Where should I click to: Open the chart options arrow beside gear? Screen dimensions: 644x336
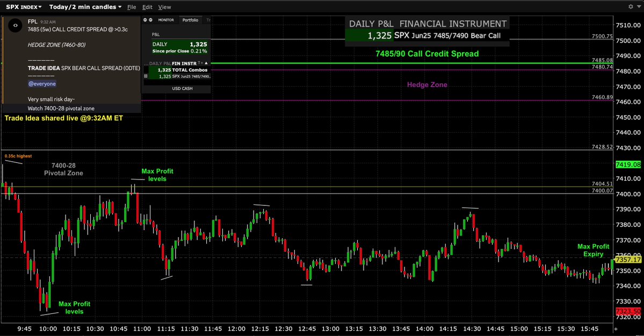(639, 6)
